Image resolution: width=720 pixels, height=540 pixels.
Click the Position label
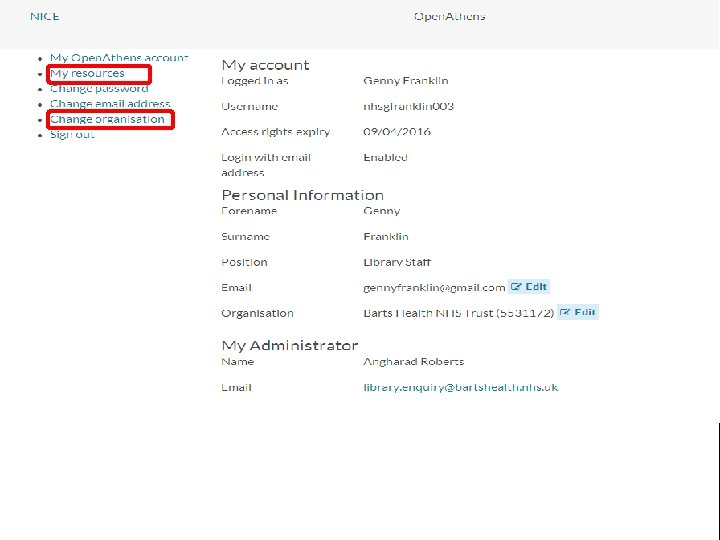coord(244,263)
